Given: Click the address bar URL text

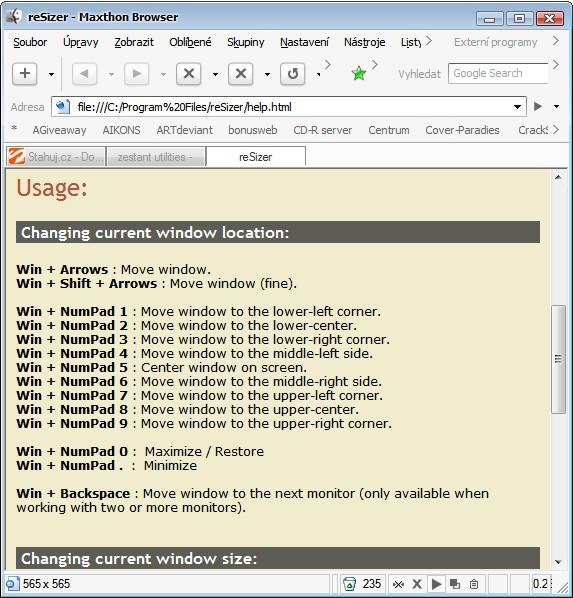Looking at the screenshot, I should 185,107.
